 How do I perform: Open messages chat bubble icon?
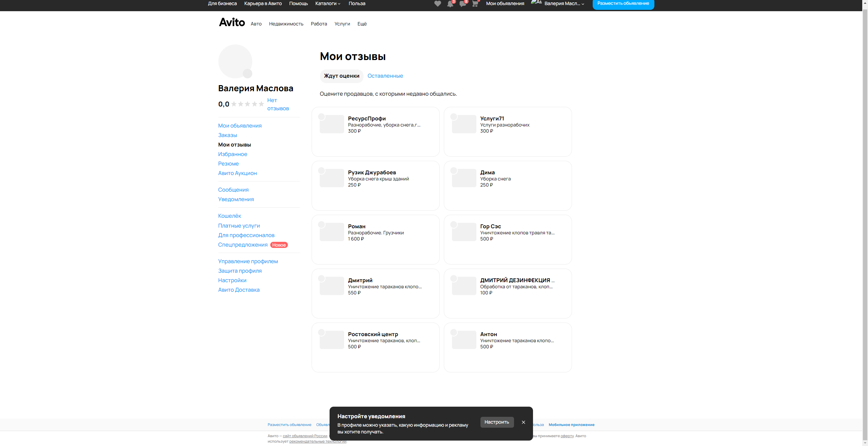pyautogui.click(x=462, y=4)
